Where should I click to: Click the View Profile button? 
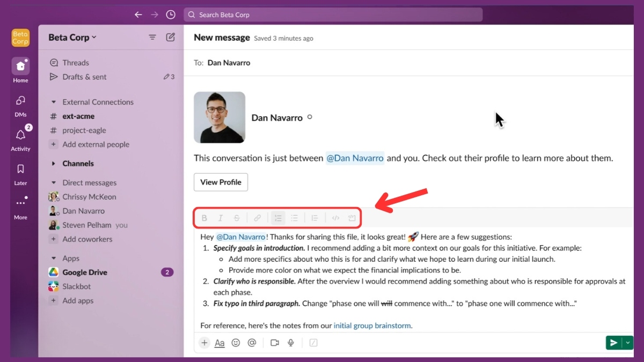pyautogui.click(x=221, y=182)
